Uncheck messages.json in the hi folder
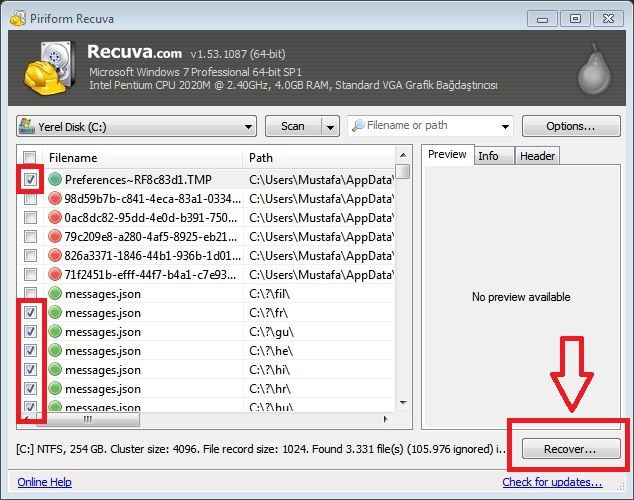The height and width of the screenshot is (500, 634). [x=30, y=369]
